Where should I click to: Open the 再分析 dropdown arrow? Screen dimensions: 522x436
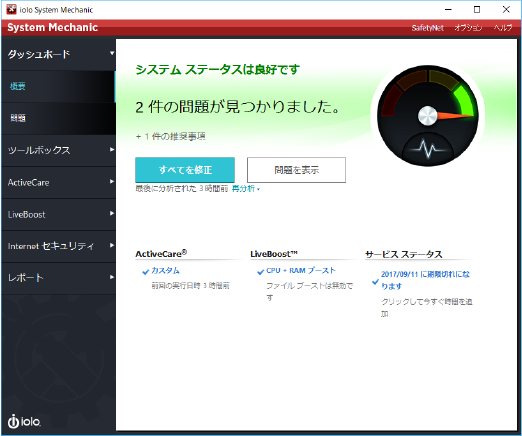258,190
